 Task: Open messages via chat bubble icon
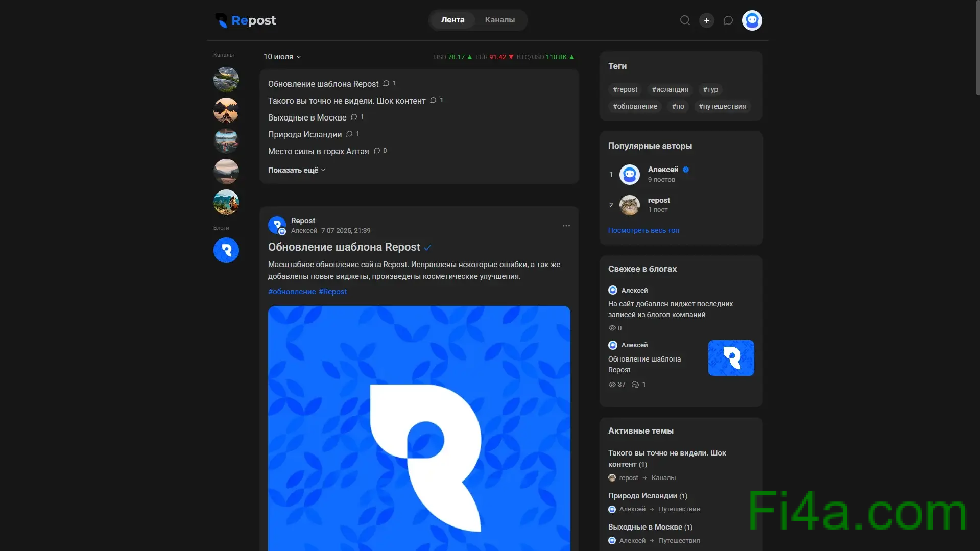click(728, 20)
